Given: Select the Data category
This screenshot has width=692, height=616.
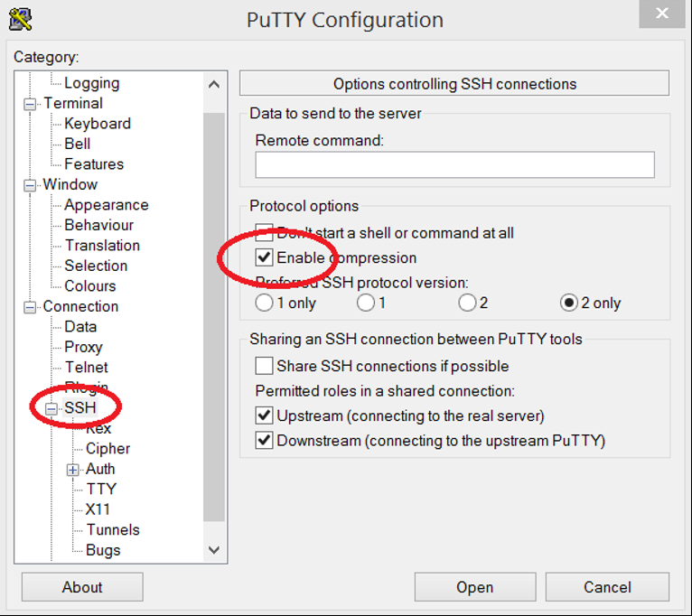Looking at the screenshot, I should pyautogui.click(x=80, y=327).
